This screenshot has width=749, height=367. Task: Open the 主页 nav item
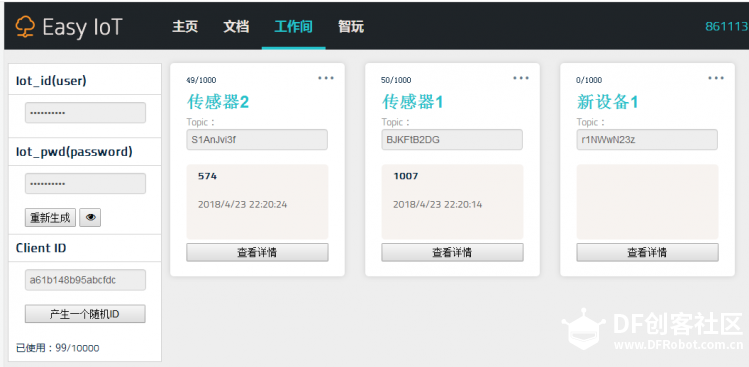point(185,27)
